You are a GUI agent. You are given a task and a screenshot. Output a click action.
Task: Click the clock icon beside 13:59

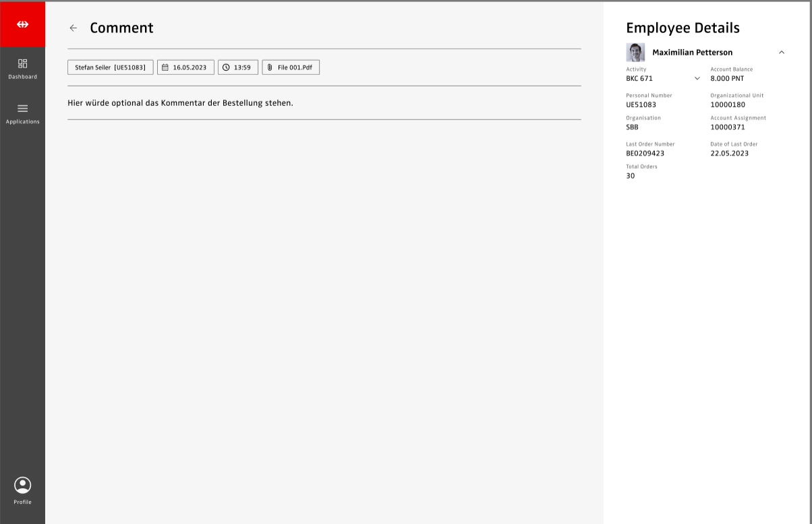(x=226, y=67)
